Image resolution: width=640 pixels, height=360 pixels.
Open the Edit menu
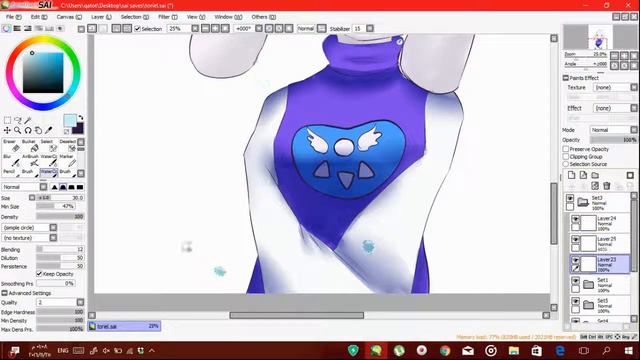point(39,17)
